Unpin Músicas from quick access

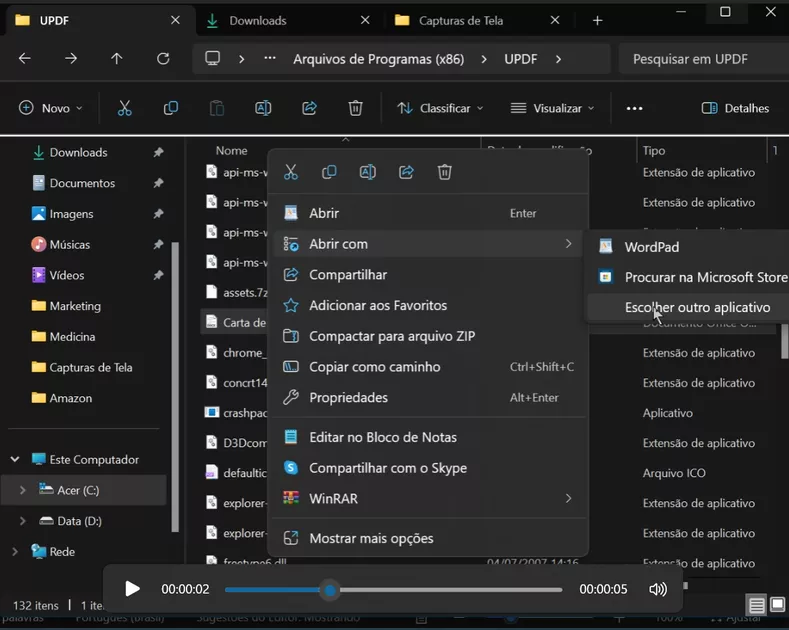(159, 245)
